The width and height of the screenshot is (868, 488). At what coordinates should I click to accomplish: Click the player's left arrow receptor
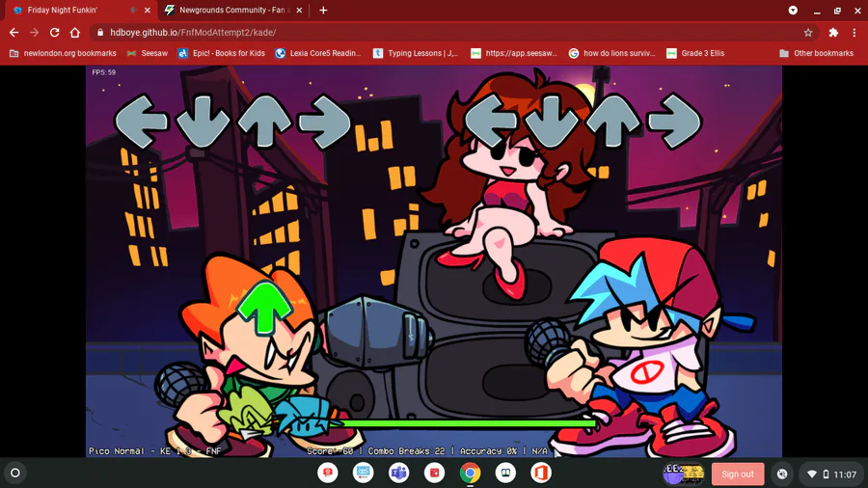[x=492, y=122]
